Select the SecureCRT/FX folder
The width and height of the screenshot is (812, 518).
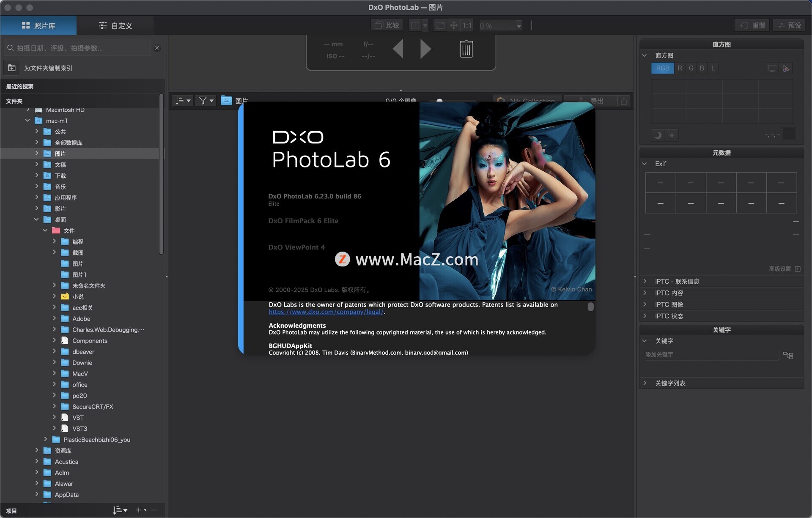pos(93,406)
